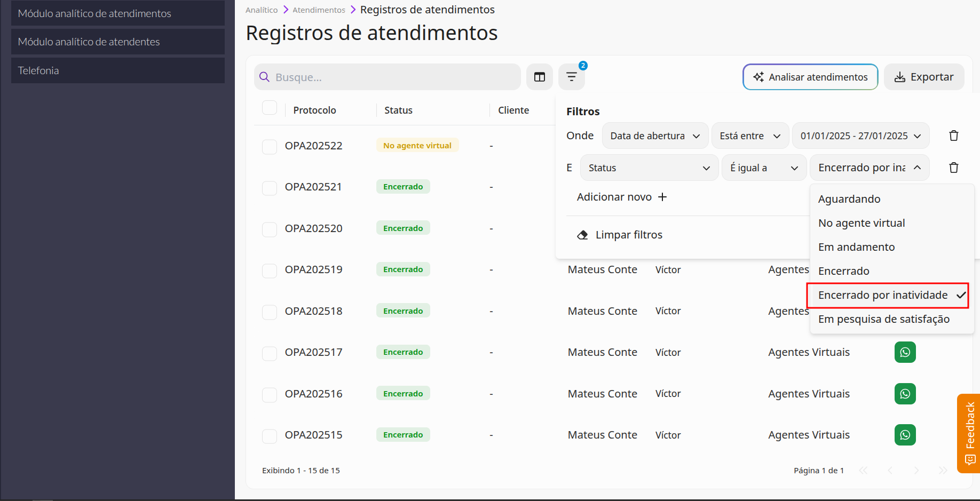The height and width of the screenshot is (501, 980).
Task: Check the OPA202519 row checkbox
Action: click(x=270, y=271)
